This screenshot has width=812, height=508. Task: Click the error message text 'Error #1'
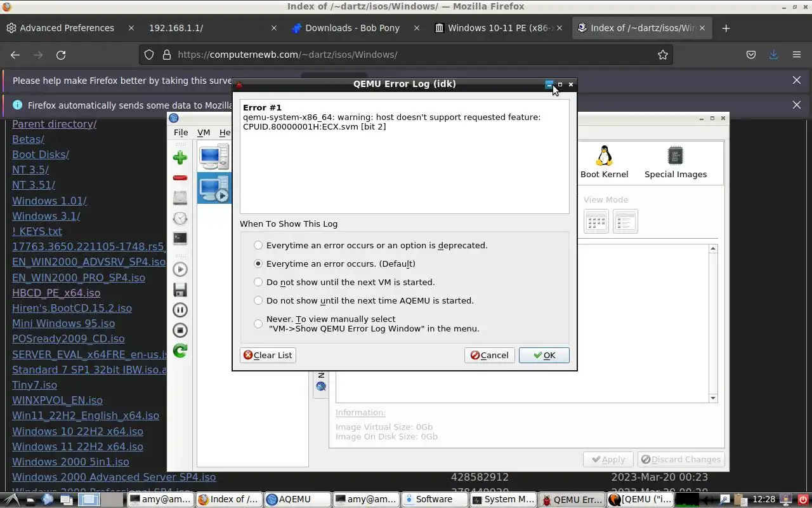point(262,108)
